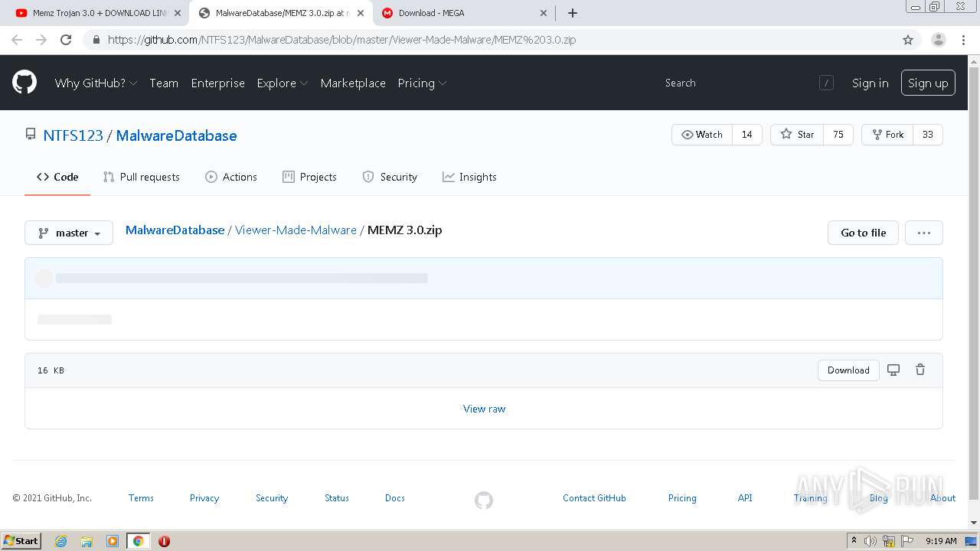Click Team in the header
Viewport: 980px width, 551px height.
[x=164, y=83]
